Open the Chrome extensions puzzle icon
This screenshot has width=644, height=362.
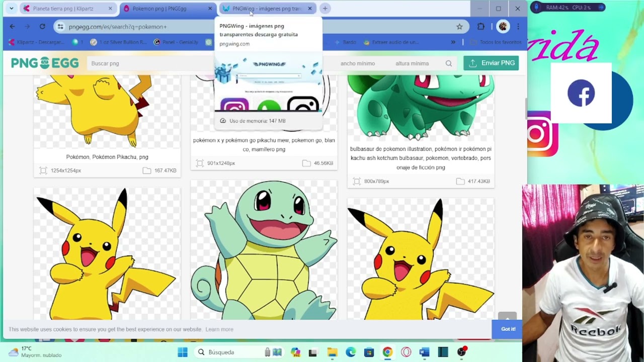pyautogui.click(x=481, y=27)
